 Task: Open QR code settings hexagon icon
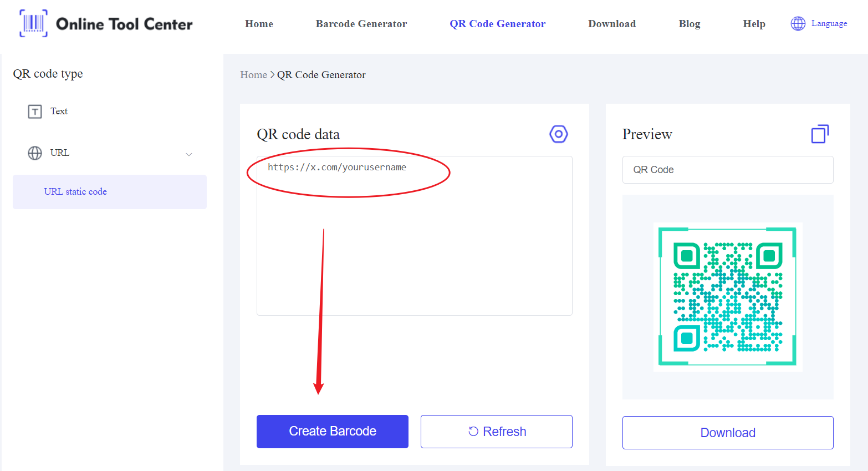coord(559,134)
